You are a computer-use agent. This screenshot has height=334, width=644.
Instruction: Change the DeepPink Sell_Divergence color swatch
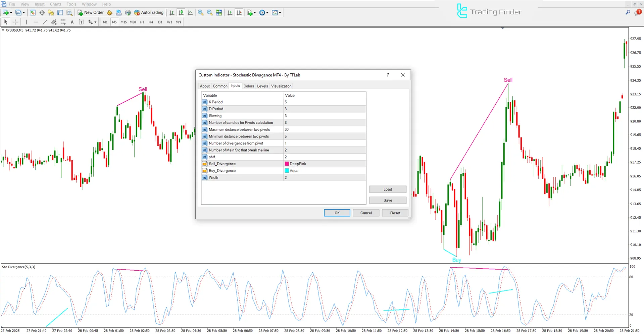(x=287, y=164)
